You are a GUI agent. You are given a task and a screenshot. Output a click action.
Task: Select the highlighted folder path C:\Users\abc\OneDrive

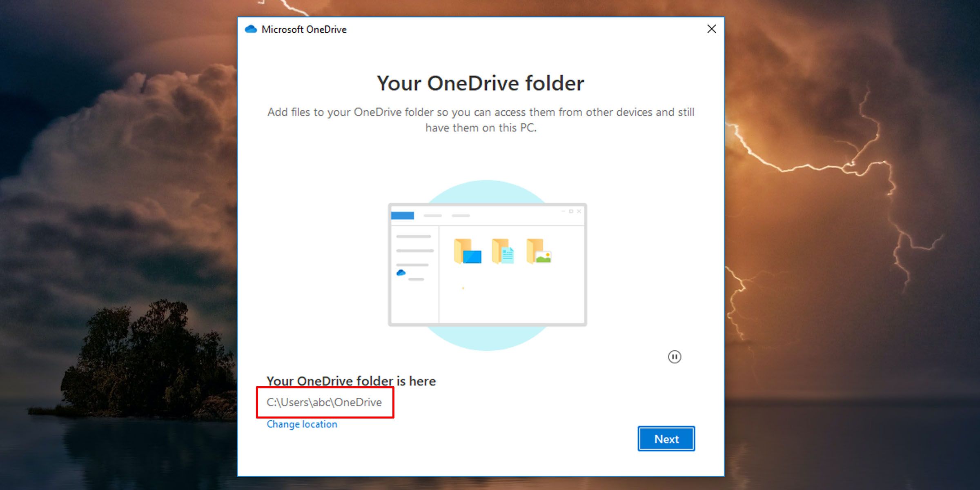(324, 402)
